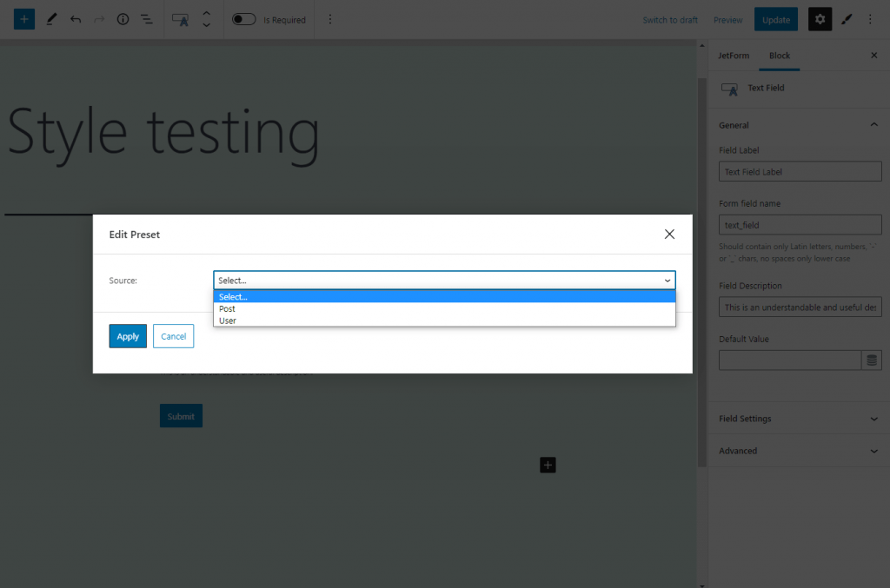Switch post to draft
This screenshot has width=890, height=588.
(x=670, y=20)
